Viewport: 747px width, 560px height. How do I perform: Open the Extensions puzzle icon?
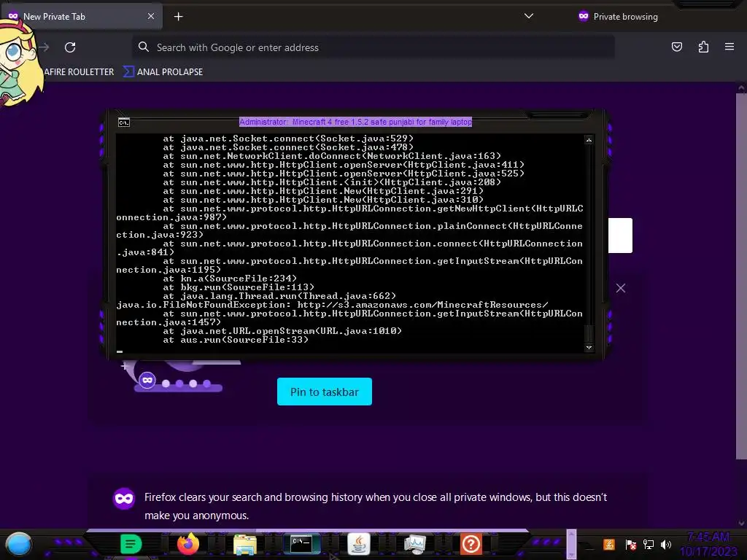point(703,47)
